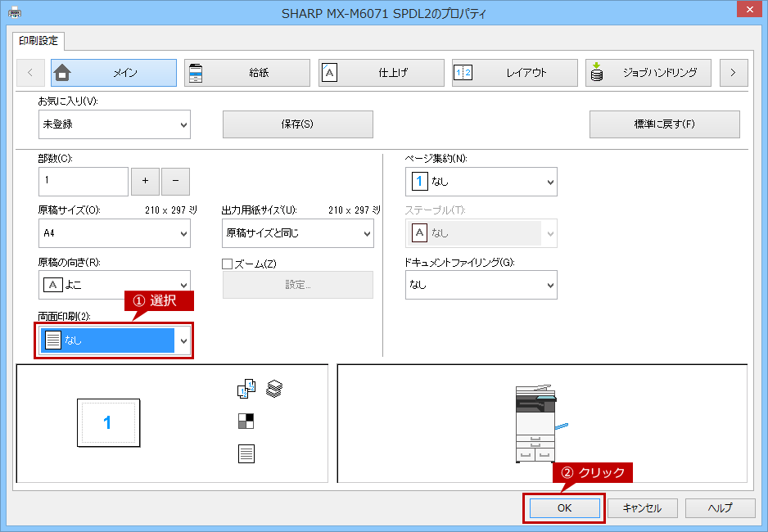Show more tabs with right arrow
The width and height of the screenshot is (768, 532).
[x=734, y=73]
